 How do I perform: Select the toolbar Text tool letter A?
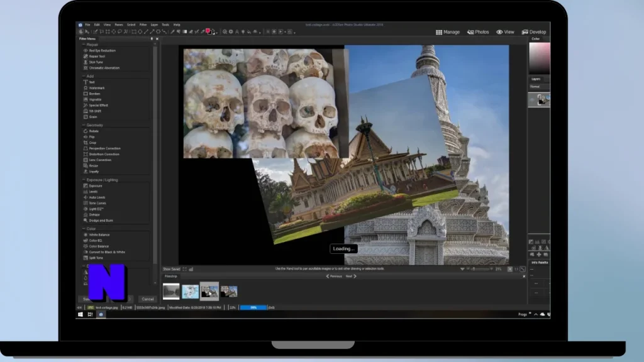pyautogui.click(x=237, y=31)
